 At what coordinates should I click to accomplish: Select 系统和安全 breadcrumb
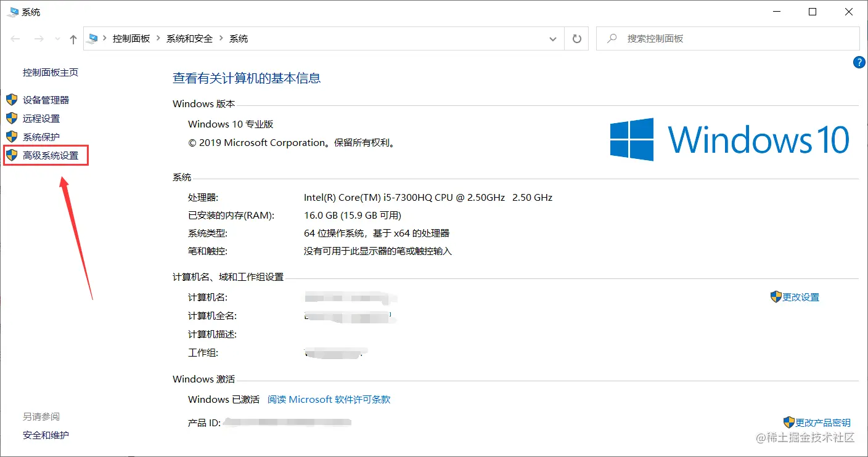pyautogui.click(x=190, y=38)
